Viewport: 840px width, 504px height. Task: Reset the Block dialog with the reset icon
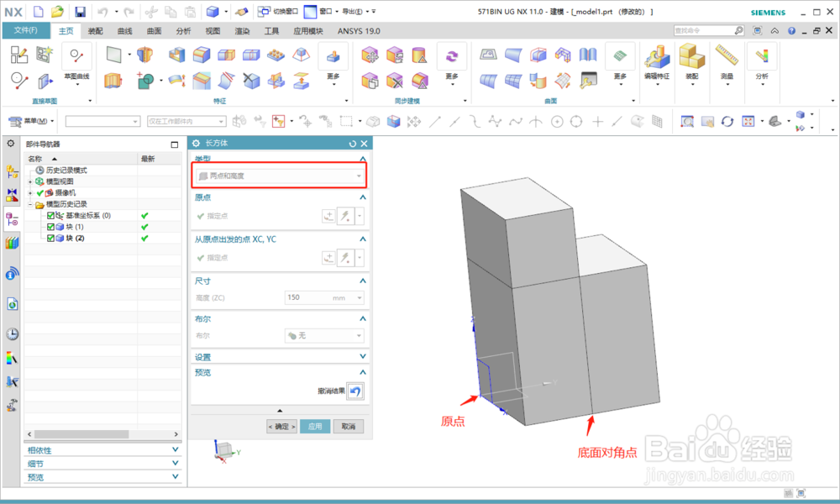click(x=353, y=144)
